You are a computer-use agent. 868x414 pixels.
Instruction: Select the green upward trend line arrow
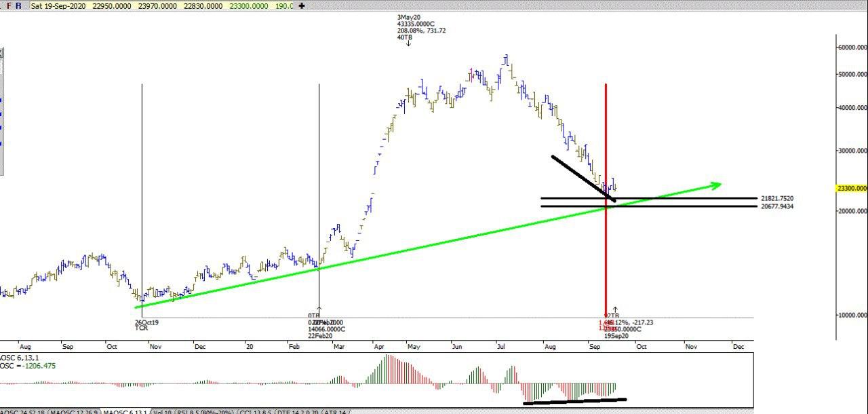pos(429,245)
